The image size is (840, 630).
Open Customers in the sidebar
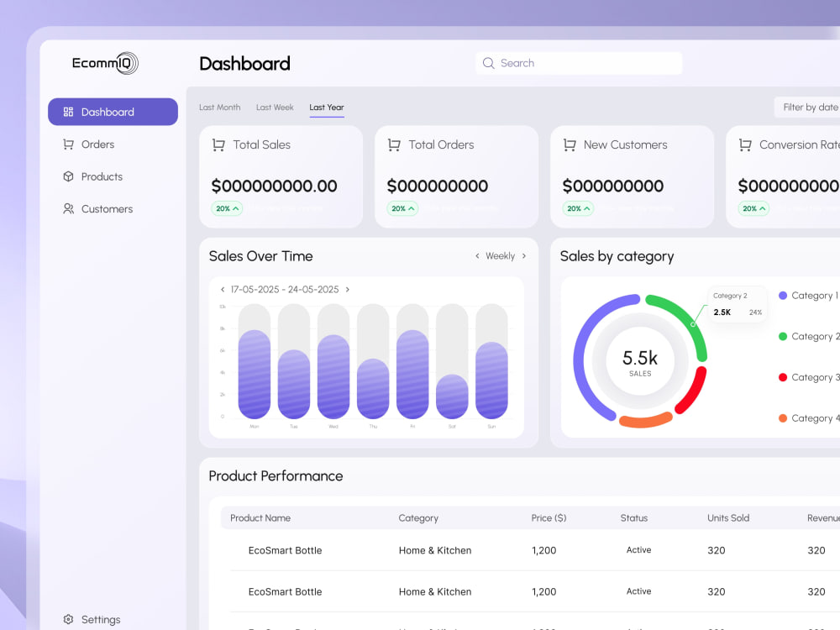(x=107, y=209)
